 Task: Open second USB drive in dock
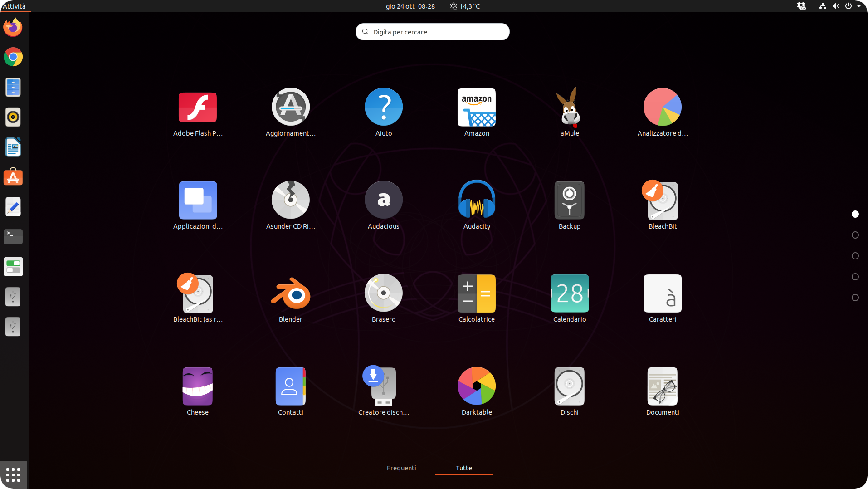13,327
